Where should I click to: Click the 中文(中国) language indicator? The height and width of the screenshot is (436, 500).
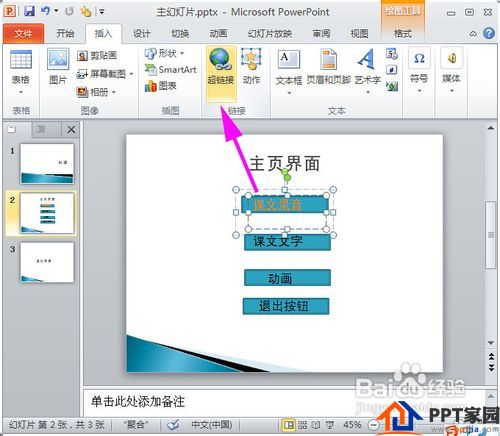[x=212, y=425]
